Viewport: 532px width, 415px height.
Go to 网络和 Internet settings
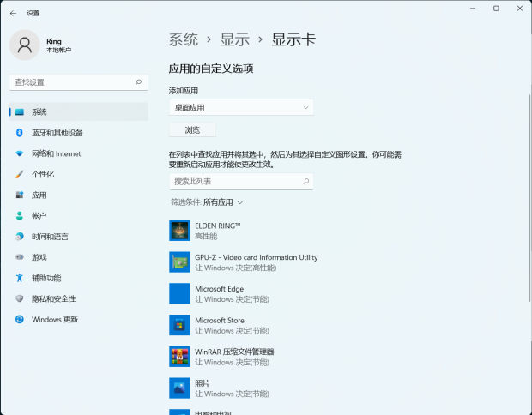pyautogui.click(x=79, y=153)
